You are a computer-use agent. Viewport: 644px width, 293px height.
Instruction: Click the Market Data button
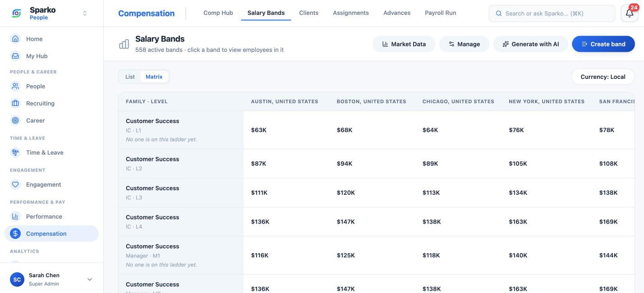coord(404,44)
